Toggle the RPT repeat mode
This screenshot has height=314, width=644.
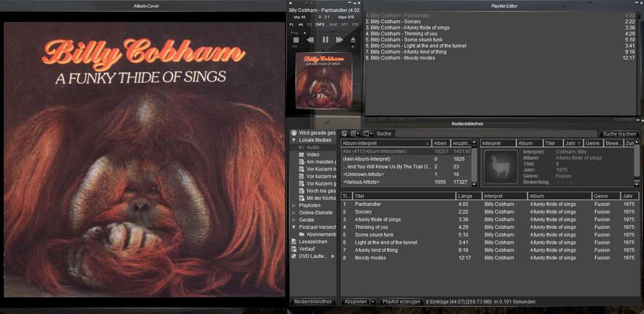click(344, 25)
